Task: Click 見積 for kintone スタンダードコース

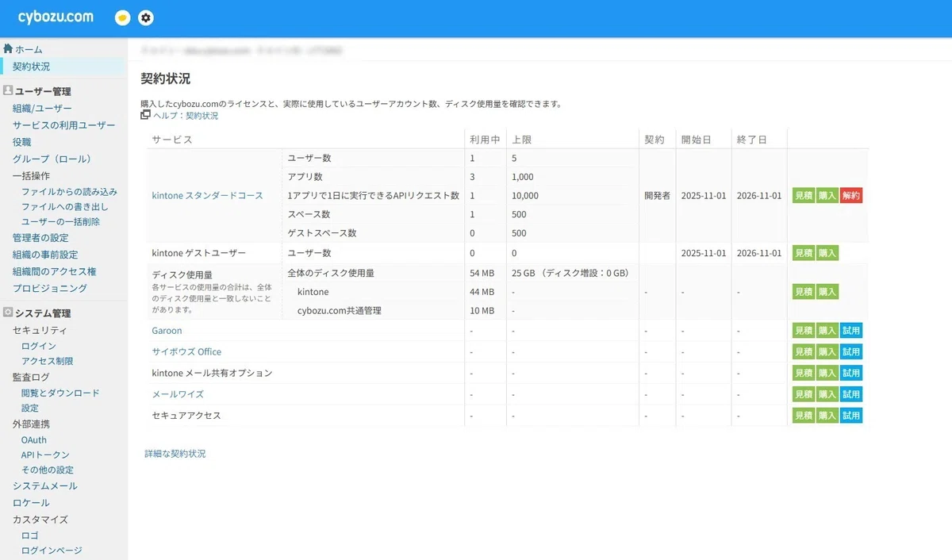Action: click(x=804, y=195)
